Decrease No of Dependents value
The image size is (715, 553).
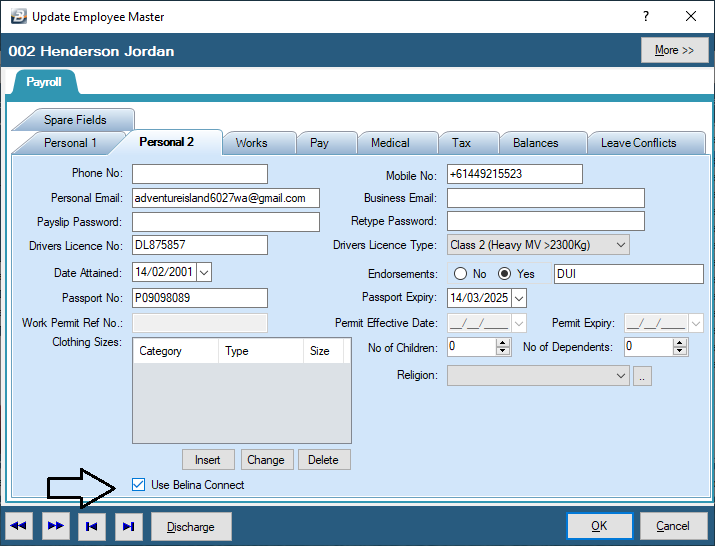pos(679,351)
